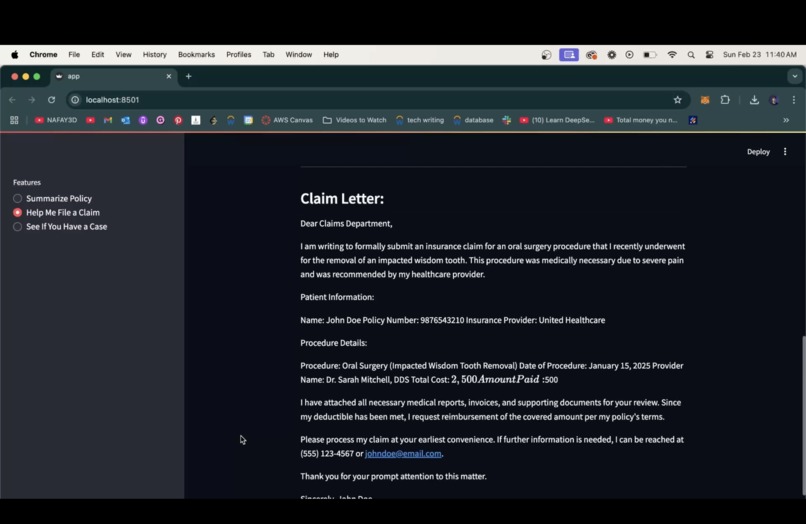Open the Videos to Watch bookmarks folder
Screen dimensions: 806x524
[354, 120]
